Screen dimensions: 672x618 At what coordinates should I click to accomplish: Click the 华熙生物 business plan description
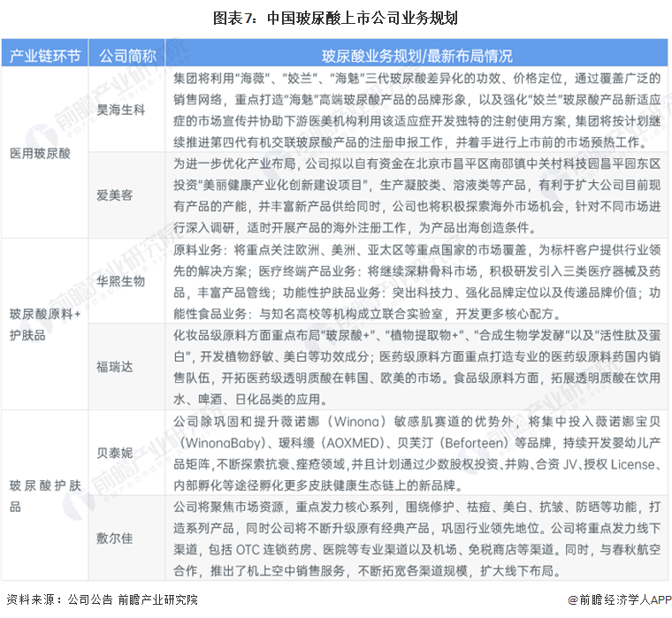click(x=416, y=281)
